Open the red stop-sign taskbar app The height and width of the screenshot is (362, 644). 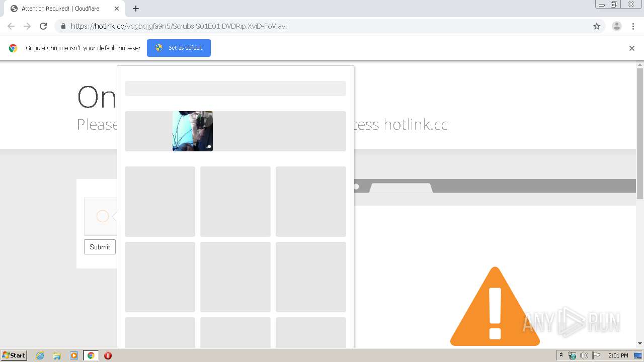(x=108, y=355)
